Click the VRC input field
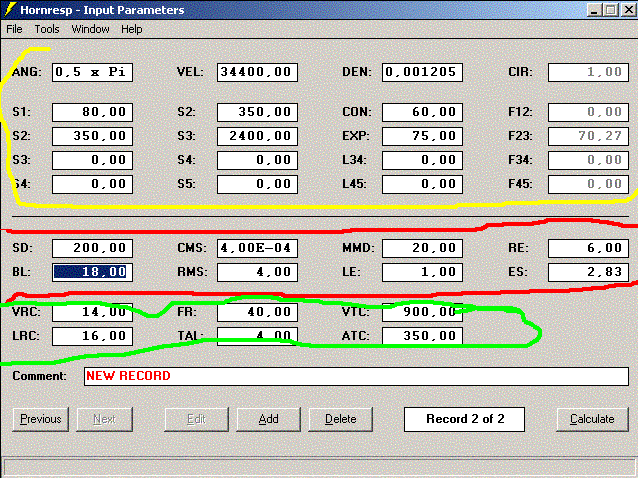The width and height of the screenshot is (638, 478). click(92, 312)
